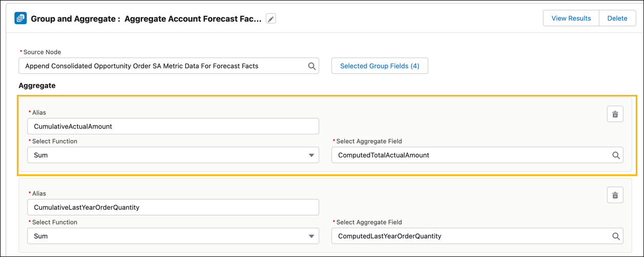
Task: Click the node title 'Aggregate Account Forecast Fac...'
Action: 193,19
